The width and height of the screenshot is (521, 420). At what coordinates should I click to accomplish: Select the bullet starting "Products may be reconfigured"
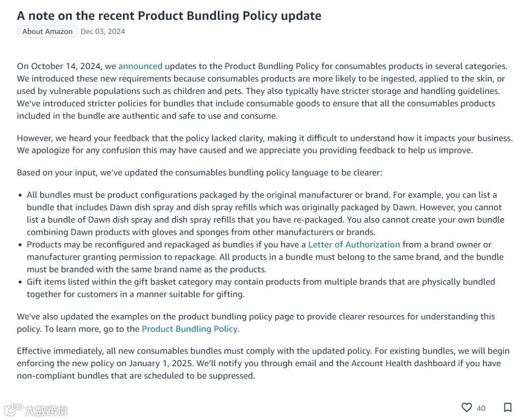[264, 257]
